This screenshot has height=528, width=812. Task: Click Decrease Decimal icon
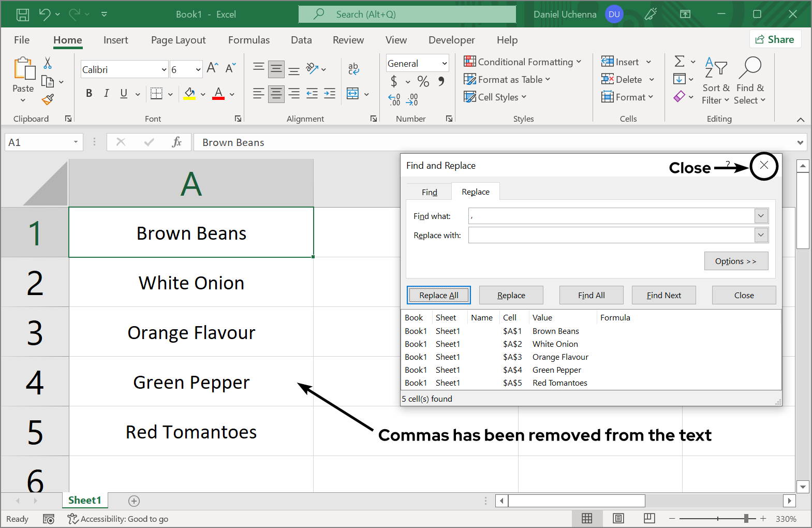point(412,99)
